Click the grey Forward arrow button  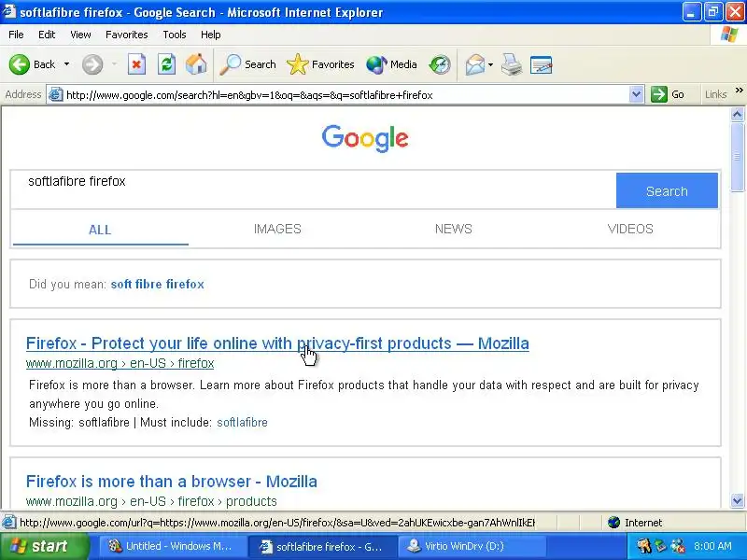[92, 64]
